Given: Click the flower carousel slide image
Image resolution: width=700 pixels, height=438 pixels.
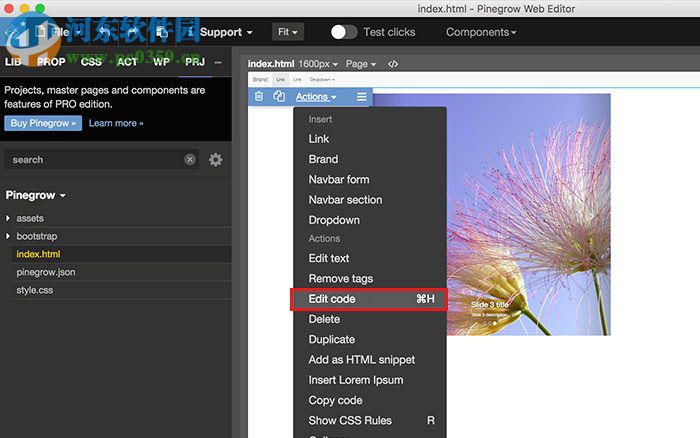Looking at the screenshot, I should 529,214.
